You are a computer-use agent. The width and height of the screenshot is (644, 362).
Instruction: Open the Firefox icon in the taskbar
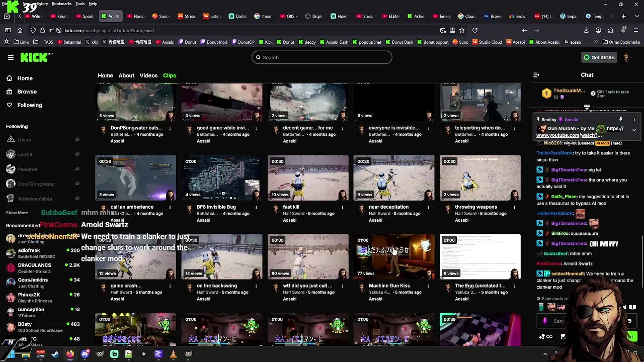point(70,354)
